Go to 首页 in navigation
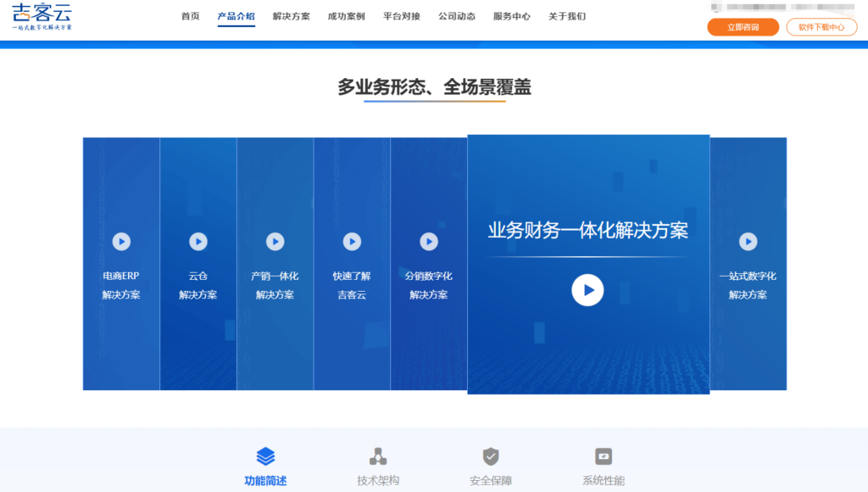 (x=191, y=17)
